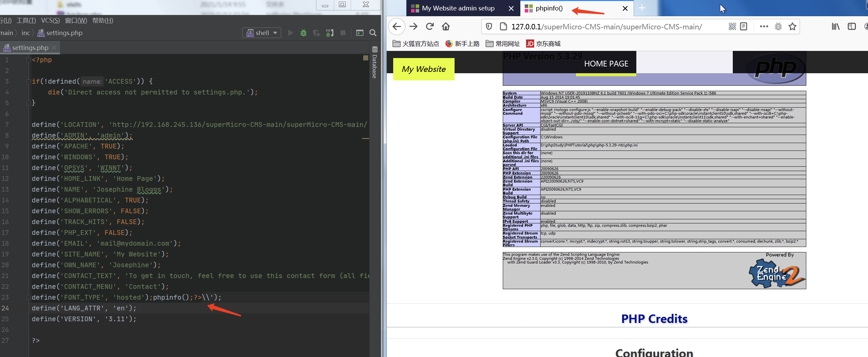Toggle listening for PHP debug connections
This screenshot has height=357, width=868.
point(329,33)
